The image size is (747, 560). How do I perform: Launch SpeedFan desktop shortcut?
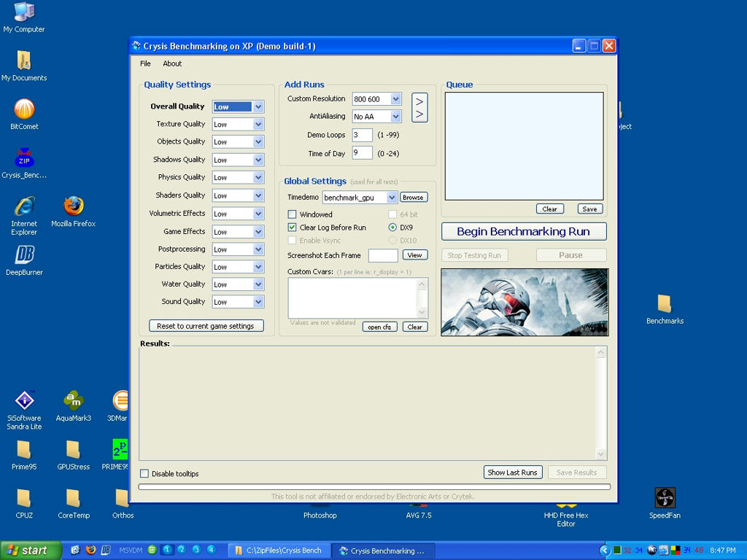click(665, 503)
